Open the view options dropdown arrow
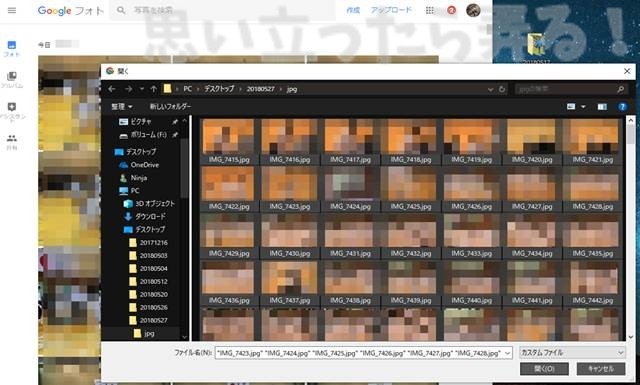Viewport: 640px width, 385px height. click(583, 107)
